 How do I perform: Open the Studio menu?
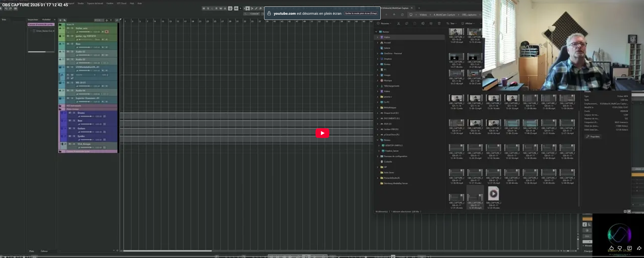point(81,3)
